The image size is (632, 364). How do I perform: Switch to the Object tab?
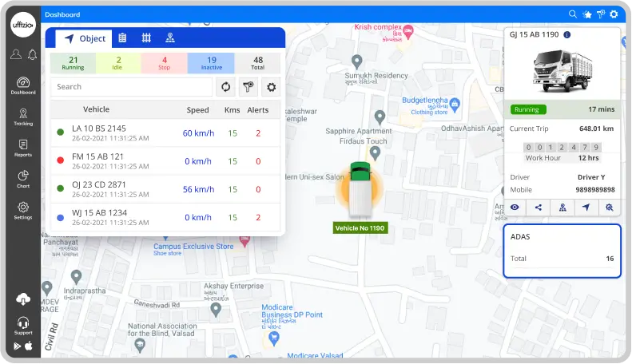pos(84,38)
